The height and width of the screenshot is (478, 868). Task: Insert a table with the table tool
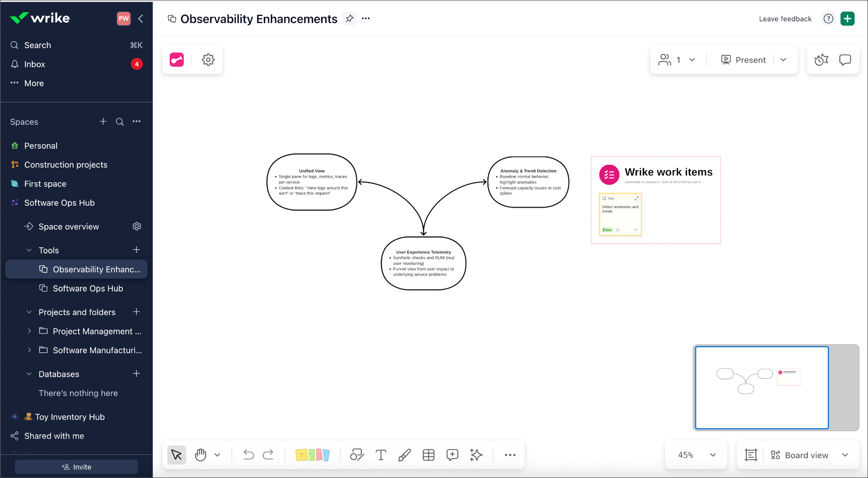coord(428,454)
